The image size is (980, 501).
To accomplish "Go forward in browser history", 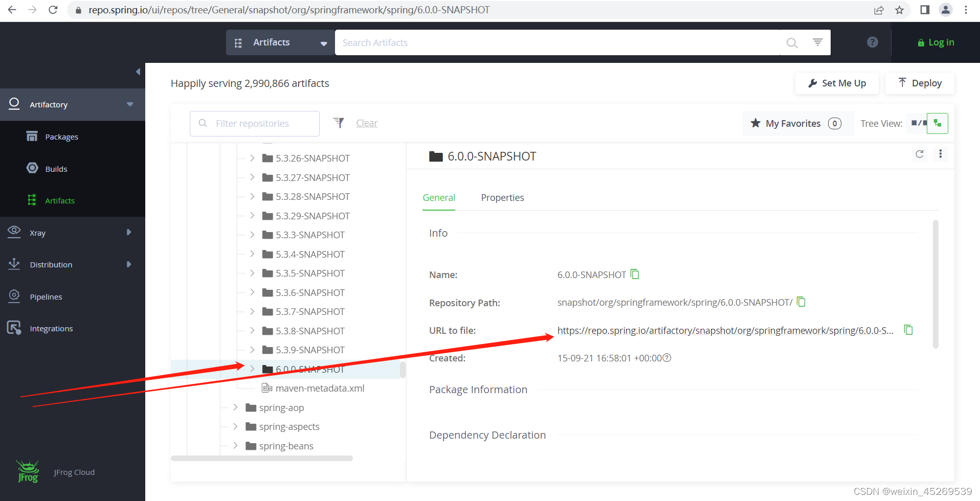I will (32, 10).
